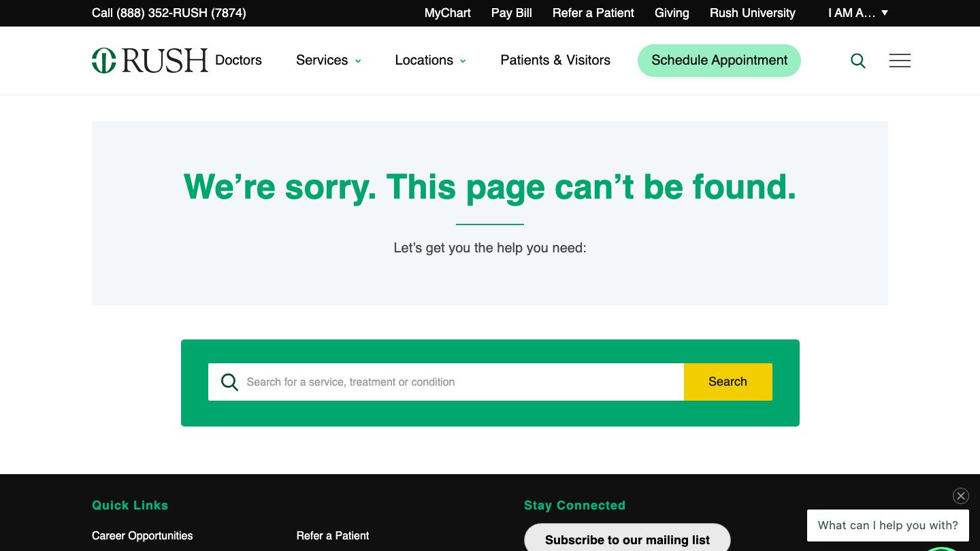Focus the service search input field
Image resolution: width=980 pixels, height=551 pixels.
coord(463,382)
